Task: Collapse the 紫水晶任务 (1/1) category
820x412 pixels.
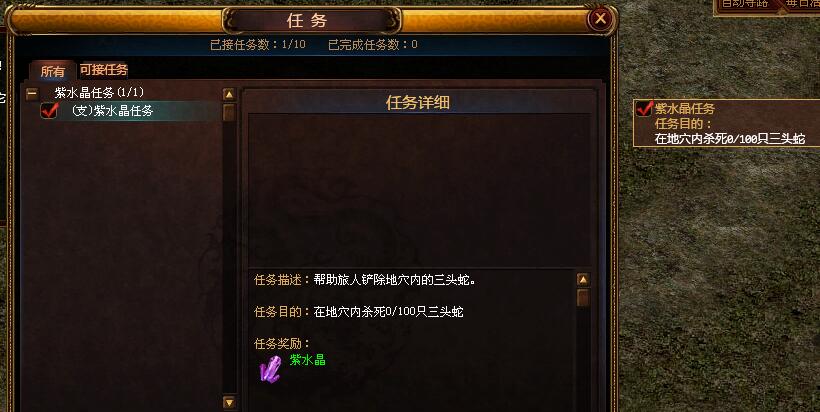Action: 32,94
